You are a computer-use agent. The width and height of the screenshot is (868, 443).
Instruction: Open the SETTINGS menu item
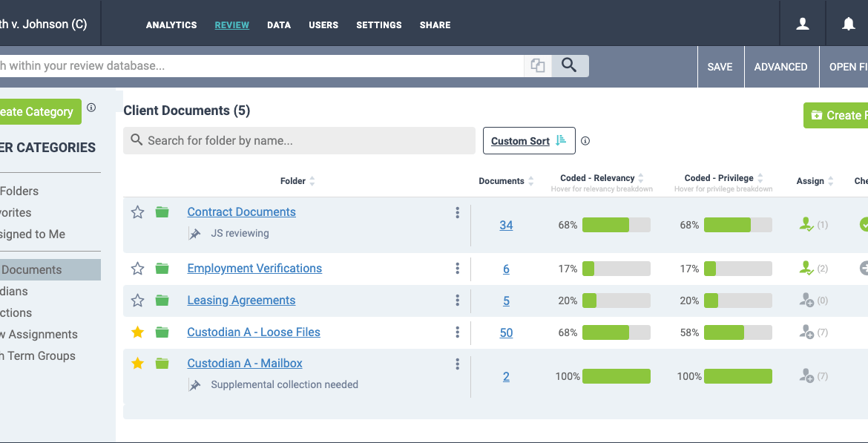coord(378,24)
